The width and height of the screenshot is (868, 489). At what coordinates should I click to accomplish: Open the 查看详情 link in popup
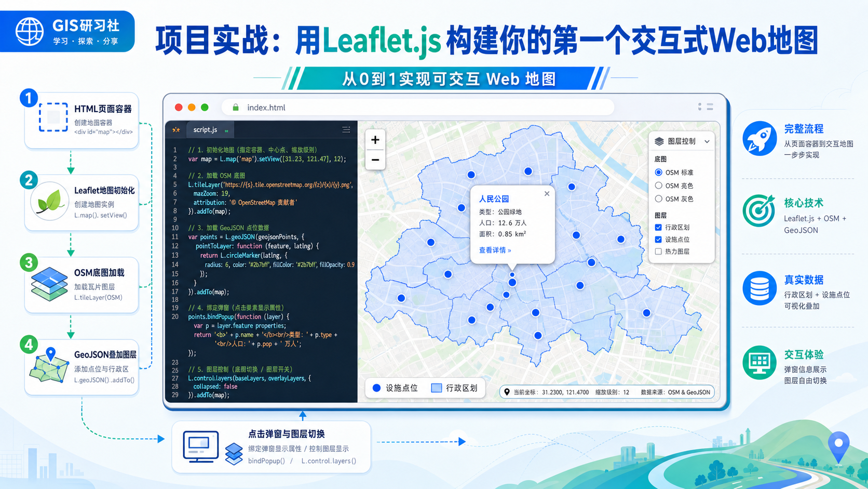495,250
